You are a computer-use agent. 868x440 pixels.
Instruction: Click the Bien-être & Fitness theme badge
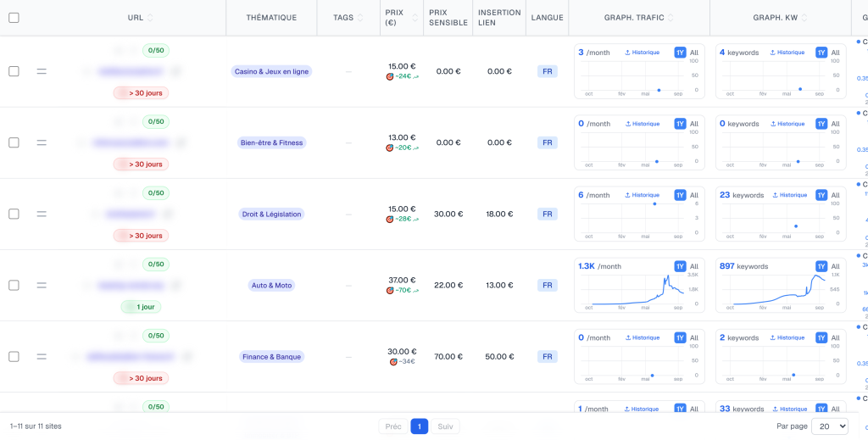point(271,142)
